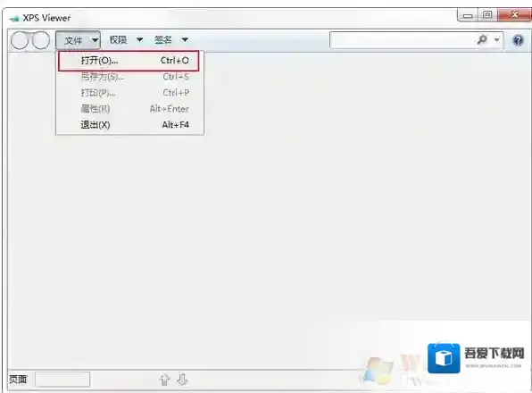Click the back navigation round button
532x393 pixels.
coord(20,40)
